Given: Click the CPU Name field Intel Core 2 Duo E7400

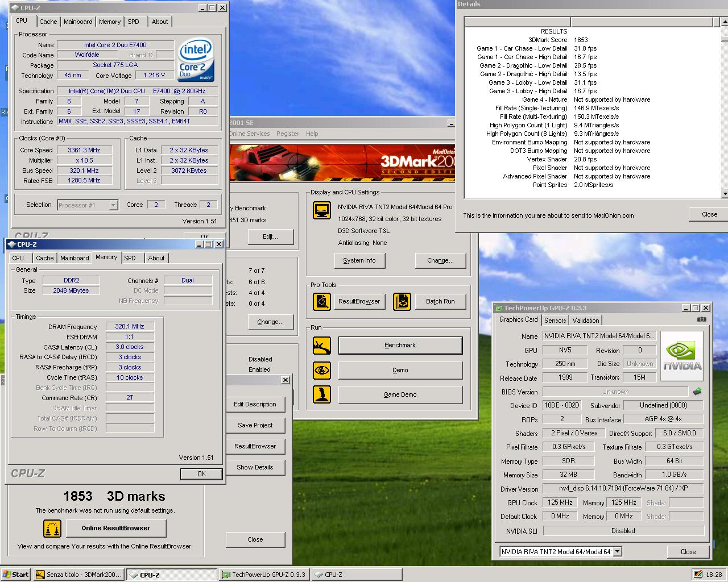Looking at the screenshot, I should [115, 45].
